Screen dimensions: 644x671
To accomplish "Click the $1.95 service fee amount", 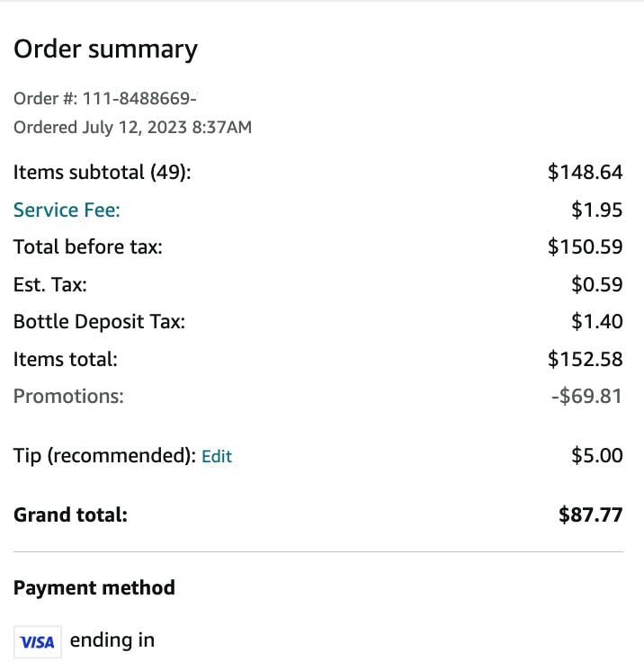I will 597,210.
